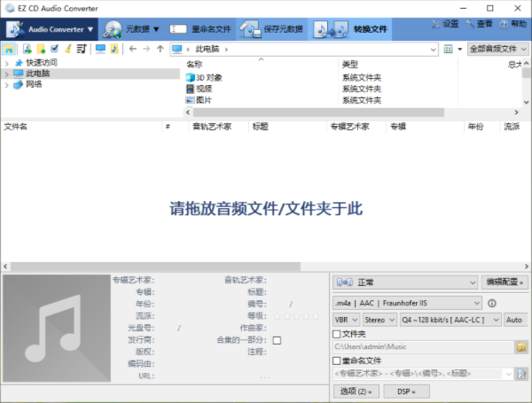Click the DSP button
532x403 pixels.
406,391
